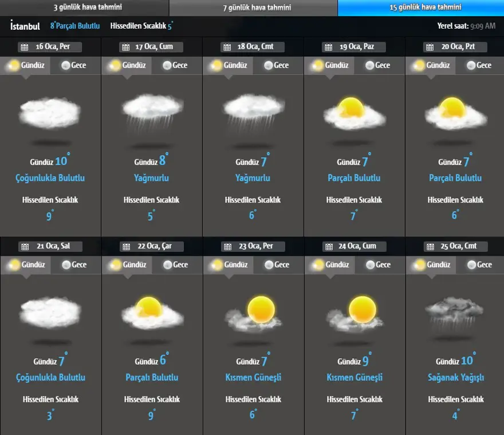The image size is (504, 435).
Task: Open the 7 günlük hava tahmini tab
Action: 253,7
